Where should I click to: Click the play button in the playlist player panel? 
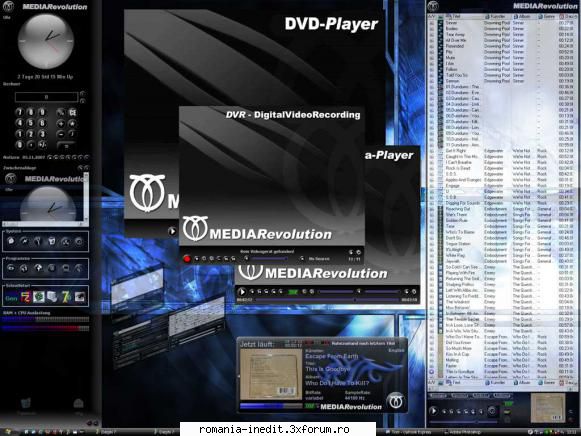point(433,411)
